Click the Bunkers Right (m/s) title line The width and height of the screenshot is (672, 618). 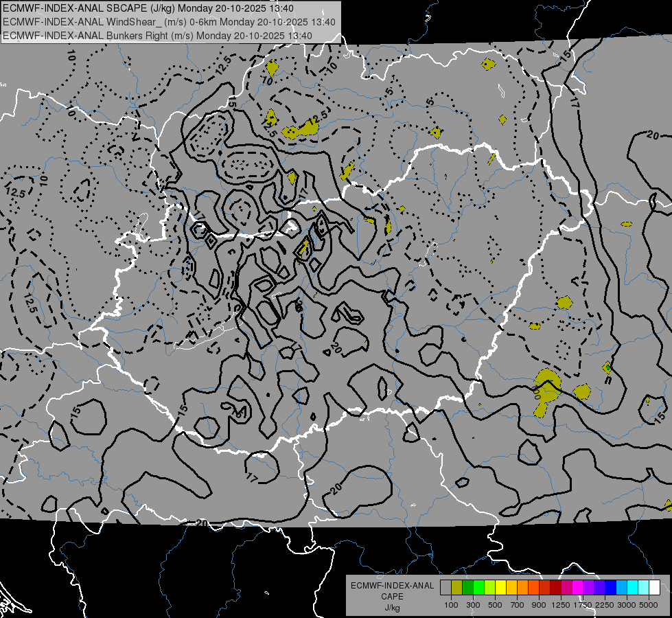[157, 36]
